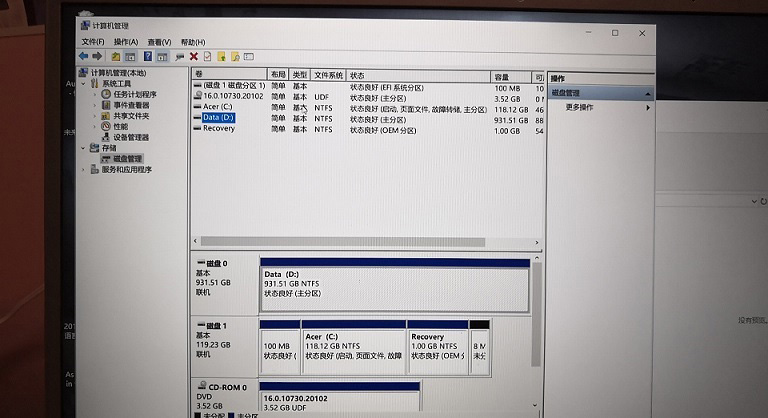The image size is (768, 418).
Task: Click the CD-ROM 0 disc icon
Action: click(202, 386)
